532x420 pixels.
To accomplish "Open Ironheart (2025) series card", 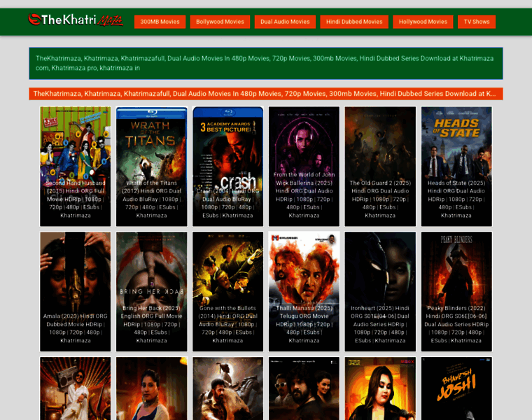I will pyautogui.click(x=380, y=291).
